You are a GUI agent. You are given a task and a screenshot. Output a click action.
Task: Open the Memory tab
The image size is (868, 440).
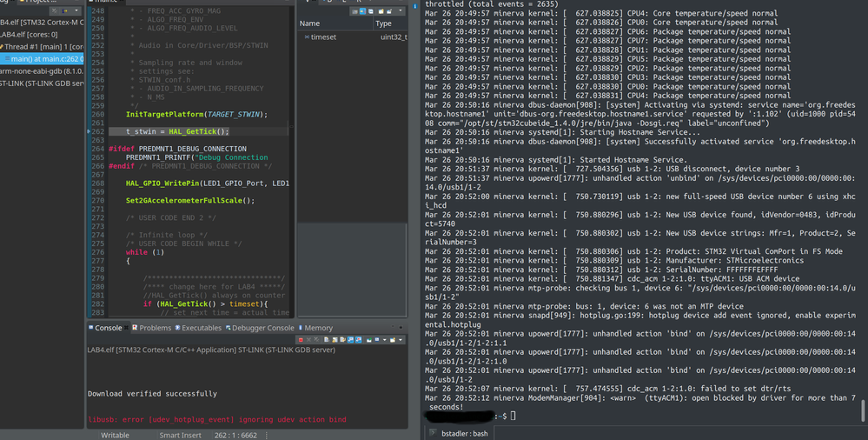click(x=315, y=328)
